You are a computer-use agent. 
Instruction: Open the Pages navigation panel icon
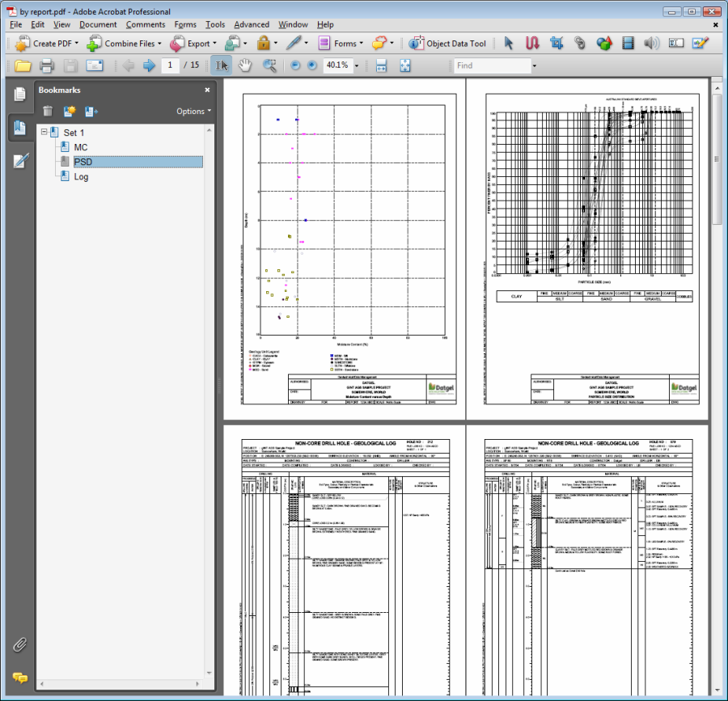click(x=19, y=95)
